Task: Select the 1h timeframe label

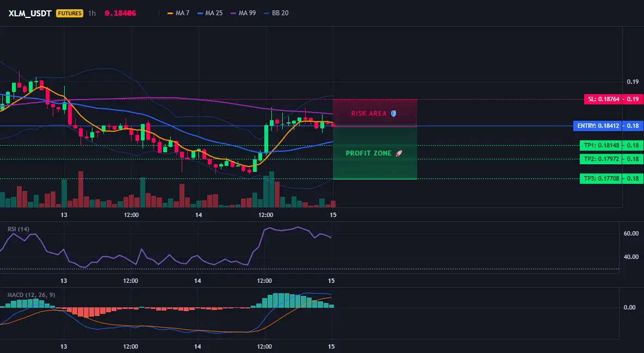Action: [x=92, y=13]
